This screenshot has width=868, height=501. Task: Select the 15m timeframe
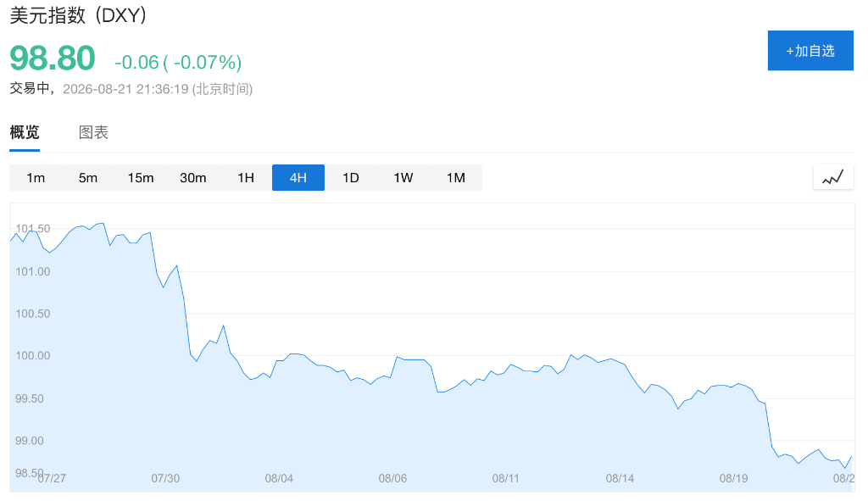[141, 178]
